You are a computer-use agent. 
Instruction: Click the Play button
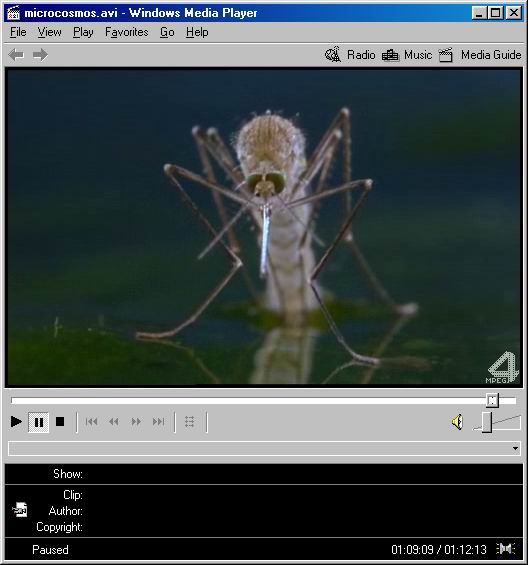pos(16,421)
